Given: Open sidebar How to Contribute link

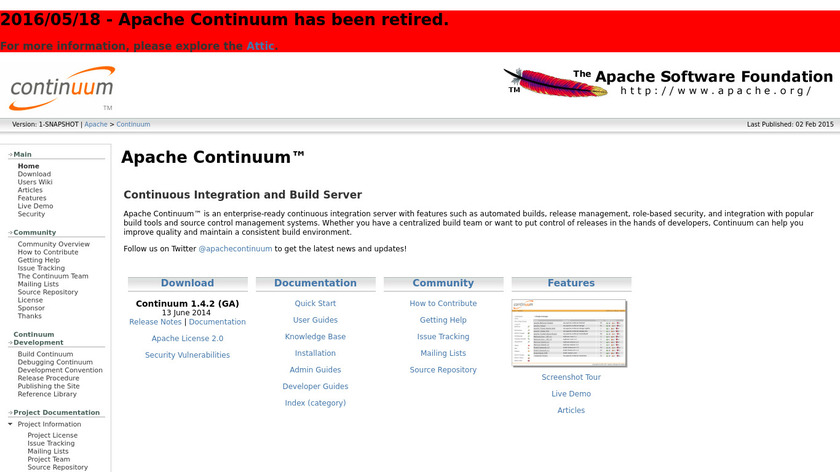Looking at the screenshot, I should point(48,252).
